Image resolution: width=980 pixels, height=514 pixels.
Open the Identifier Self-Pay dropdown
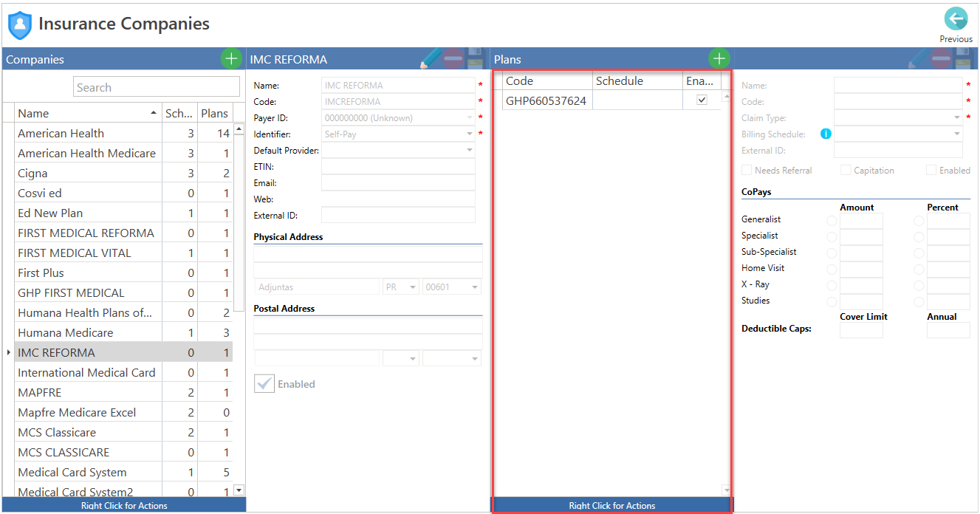point(469,134)
